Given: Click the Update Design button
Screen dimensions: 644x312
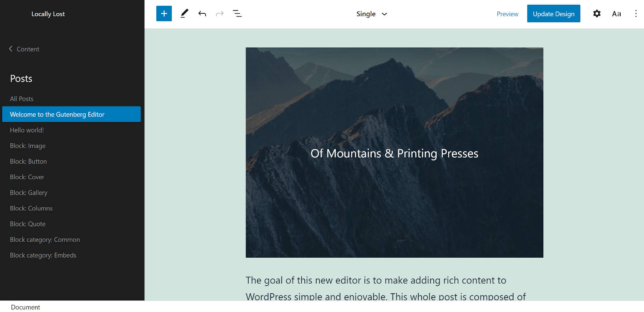Looking at the screenshot, I should point(553,14).
